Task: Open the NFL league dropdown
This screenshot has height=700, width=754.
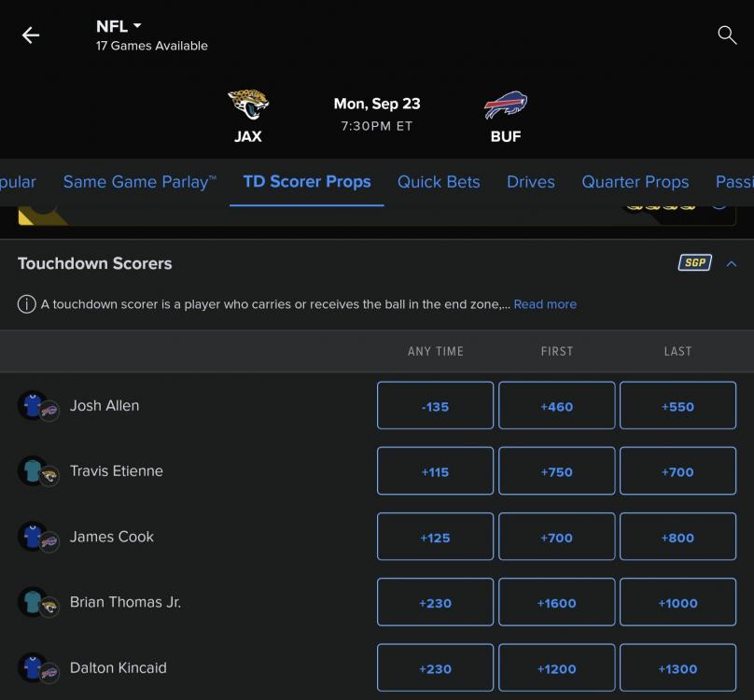Action: point(119,26)
